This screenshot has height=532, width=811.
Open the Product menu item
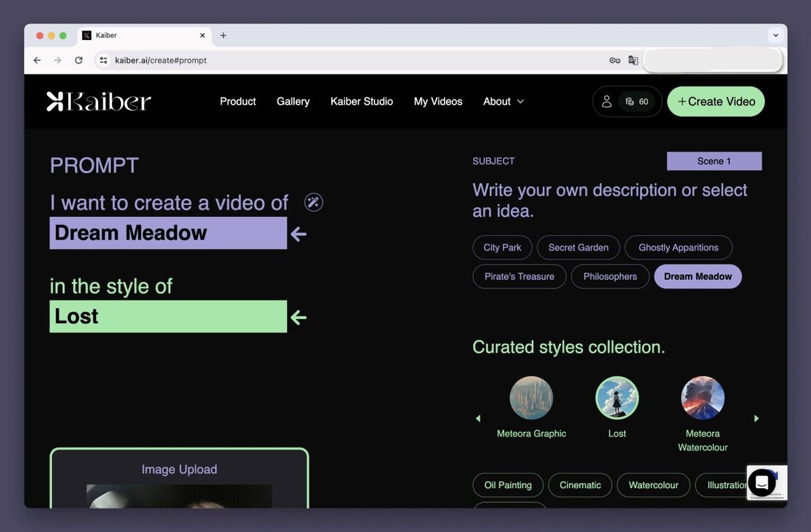click(238, 101)
